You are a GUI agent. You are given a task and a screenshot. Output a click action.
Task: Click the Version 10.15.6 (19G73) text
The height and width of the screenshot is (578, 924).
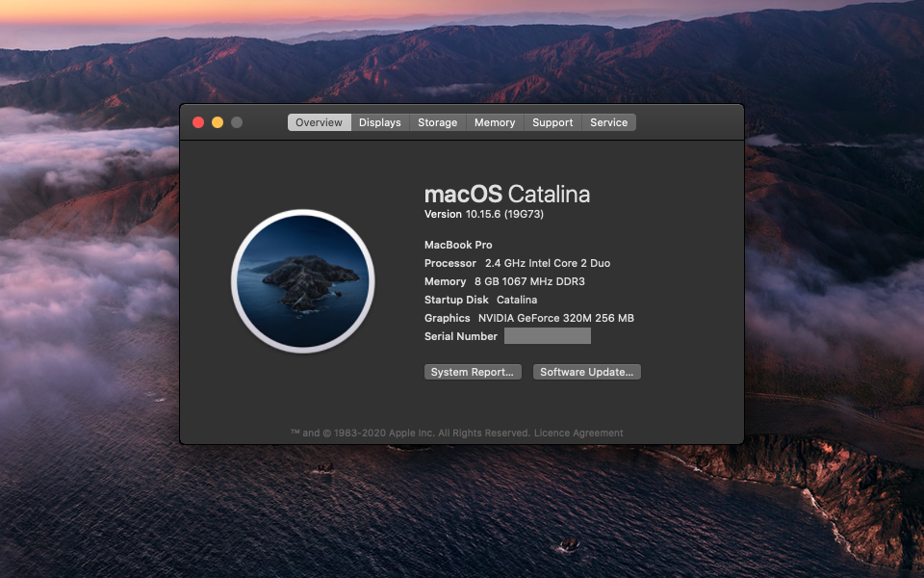tap(484, 214)
